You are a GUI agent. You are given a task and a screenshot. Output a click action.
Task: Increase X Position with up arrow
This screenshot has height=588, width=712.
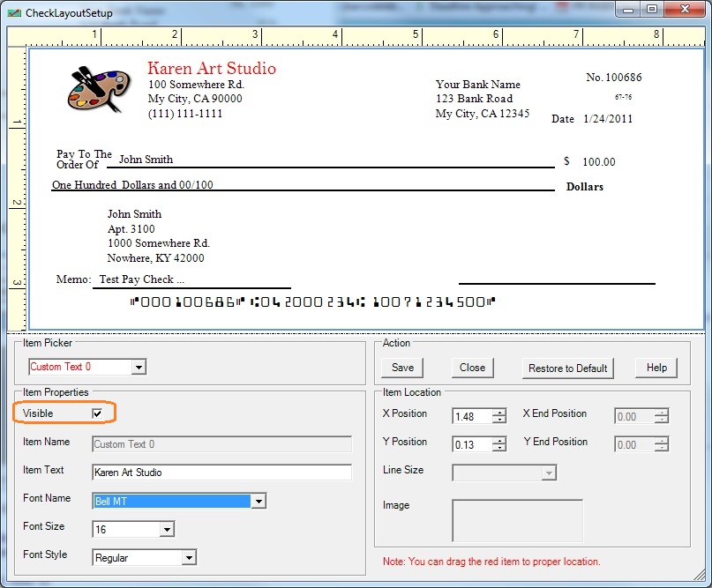[x=499, y=413]
